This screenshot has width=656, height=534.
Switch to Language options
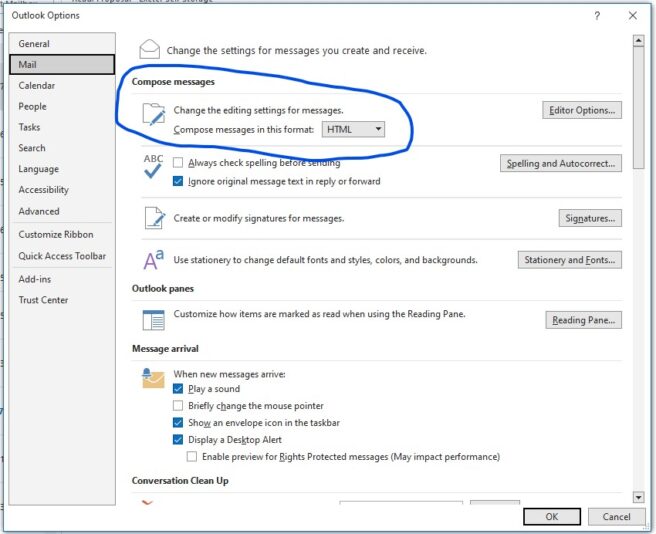click(x=62, y=169)
